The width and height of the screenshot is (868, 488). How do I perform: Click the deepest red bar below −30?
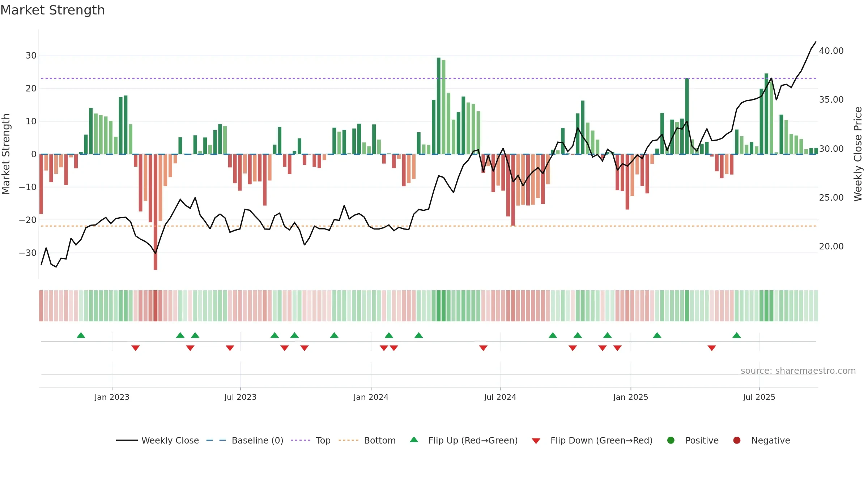pyautogui.click(x=156, y=212)
